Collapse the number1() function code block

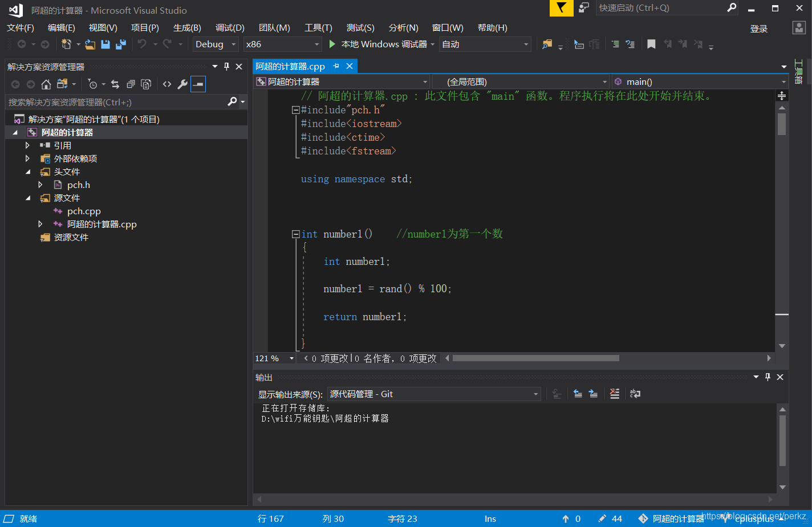[x=295, y=234]
